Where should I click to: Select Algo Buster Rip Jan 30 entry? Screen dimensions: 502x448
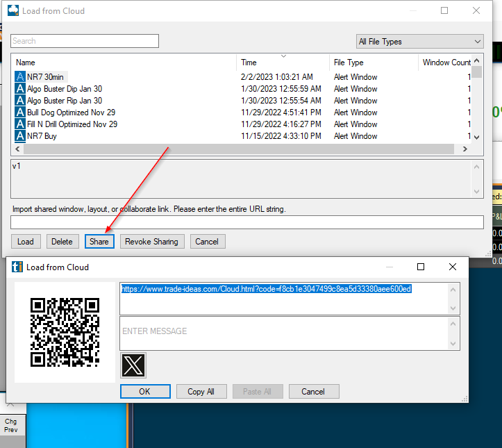65,101
